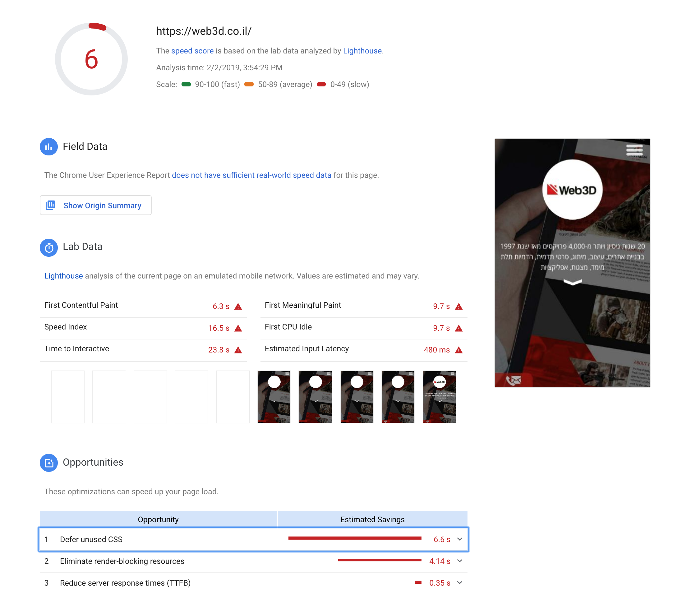Click the Lab Data stopwatch icon
Screen dimensions: 700x608
click(48, 248)
